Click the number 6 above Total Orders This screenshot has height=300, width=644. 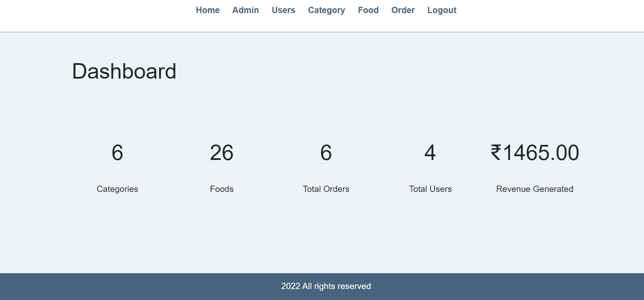[x=326, y=153]
